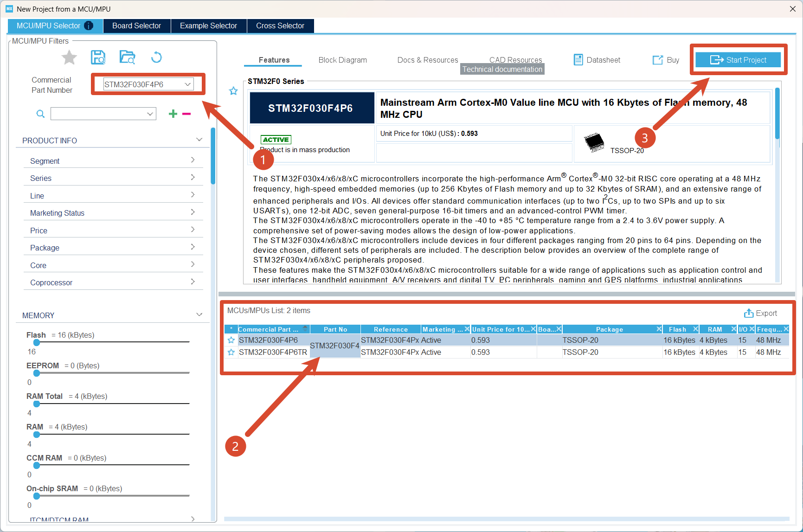Select the STM32F030F4P6TR row in the list
803x532 pixels.
[507, 353]
